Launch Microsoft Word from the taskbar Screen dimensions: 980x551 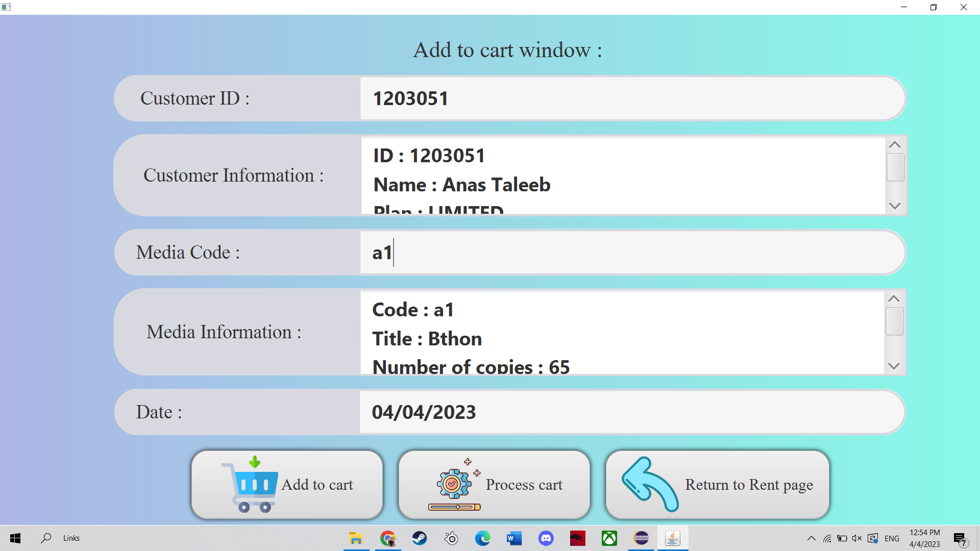coord(514,538)
